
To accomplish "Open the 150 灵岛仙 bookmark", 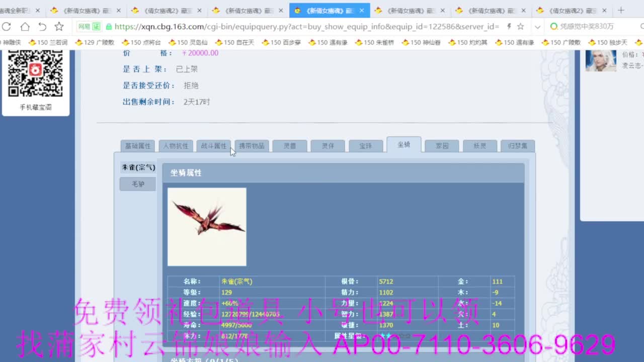I will tap(188, 43).
